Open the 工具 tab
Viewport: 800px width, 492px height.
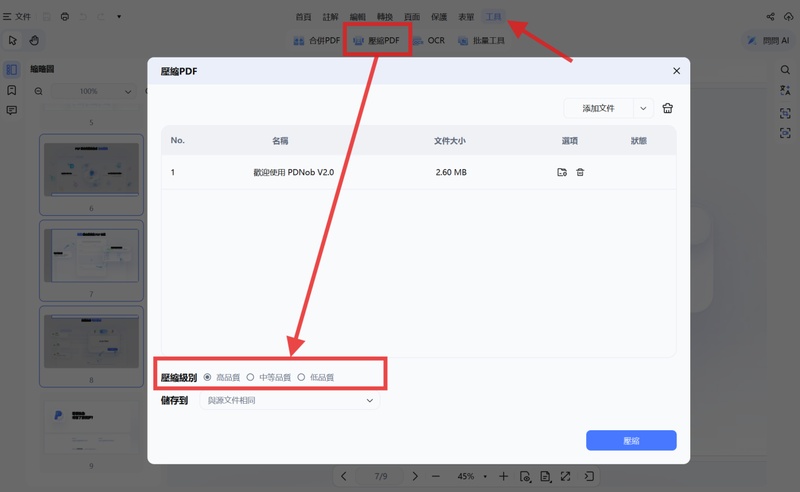[493, 17]
